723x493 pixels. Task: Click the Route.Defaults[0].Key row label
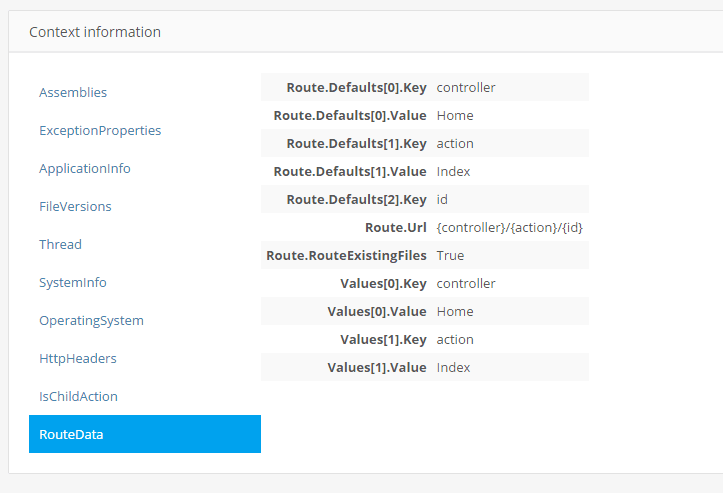pos(356,87)
